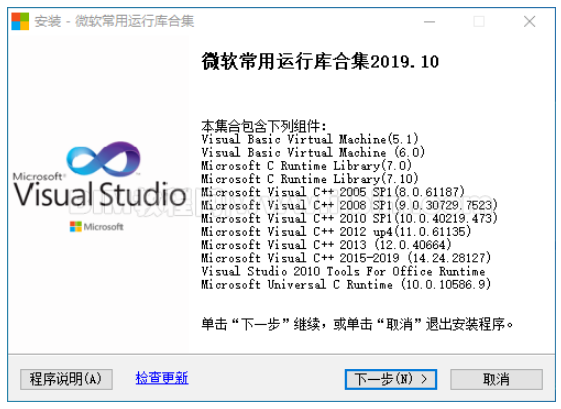
Task: Close the installer window
Action: click(529, 21)
